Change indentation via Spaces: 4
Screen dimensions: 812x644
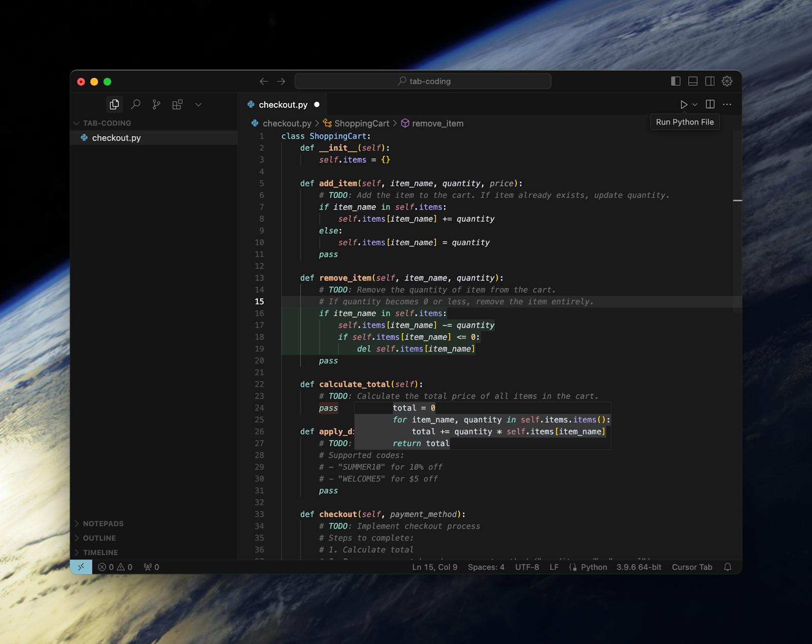(x=486, y=567)
